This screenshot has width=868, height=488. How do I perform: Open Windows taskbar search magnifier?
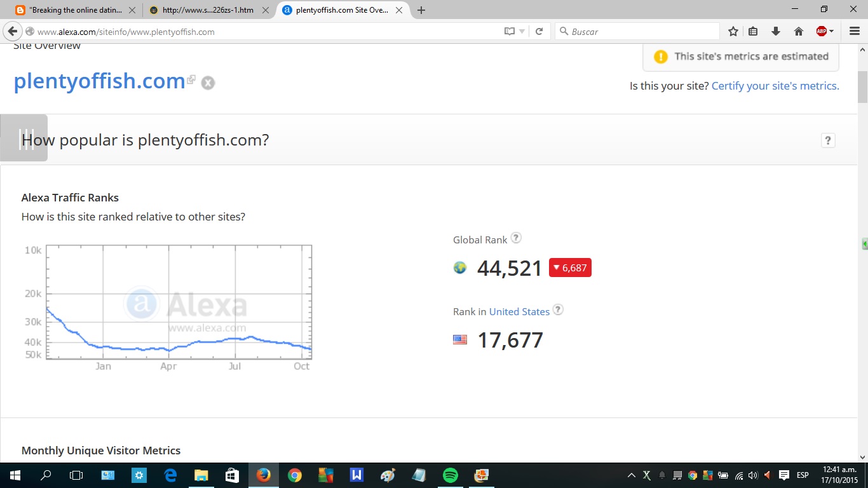(46, 475)
